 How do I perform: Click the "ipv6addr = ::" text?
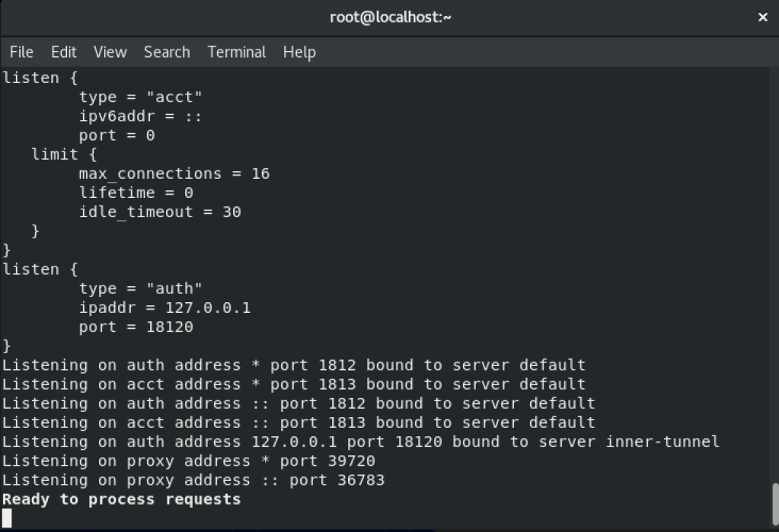tap(140, 116)
